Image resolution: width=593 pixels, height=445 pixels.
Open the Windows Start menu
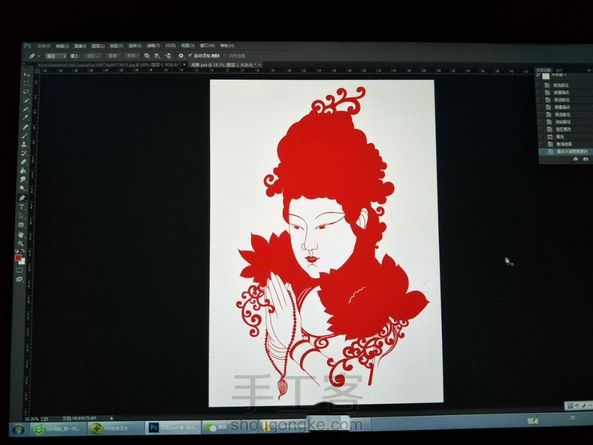pyautogui.click(x=17, y=429)
